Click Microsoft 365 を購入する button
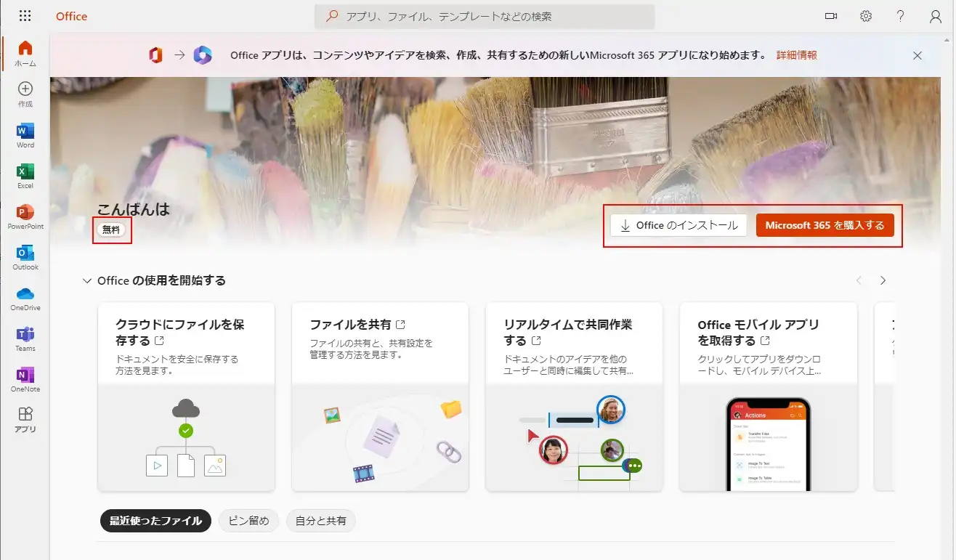 (825, 225)
